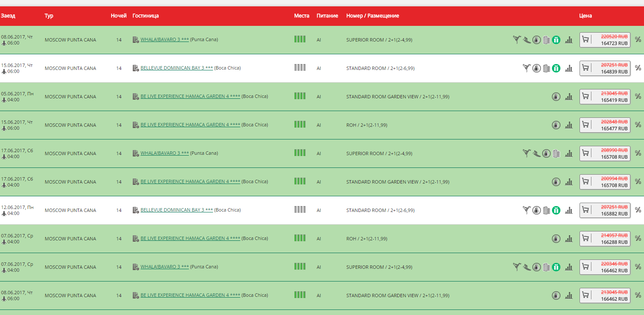The image size is (644, 315).
Task: Open Bellevue Dominican Bay link in the 15.06.2017 row
Action: [176, 68]
